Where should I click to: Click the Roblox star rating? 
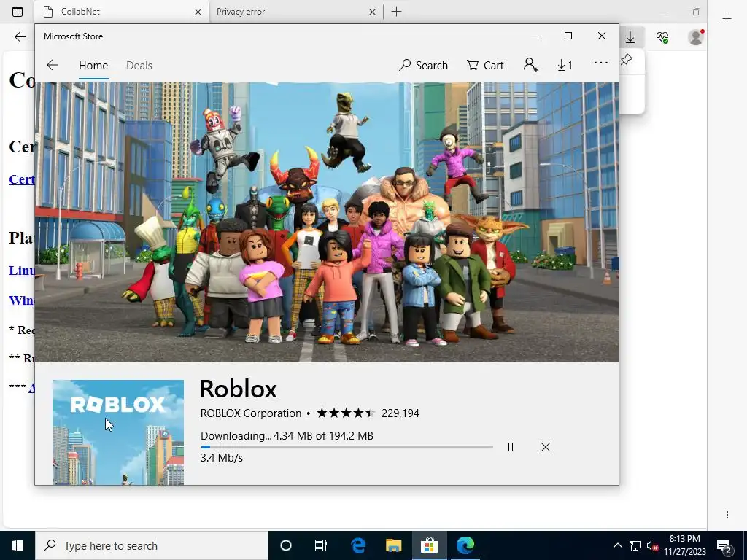point(346,413)
